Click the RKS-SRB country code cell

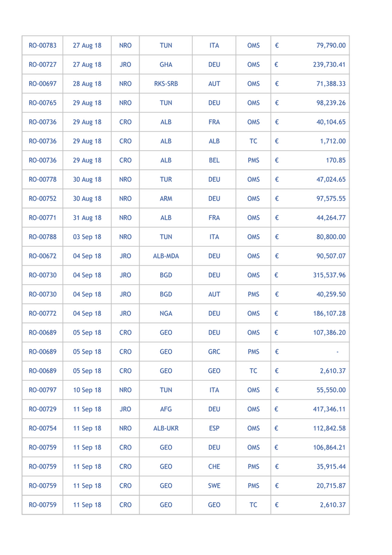[166, 84]
